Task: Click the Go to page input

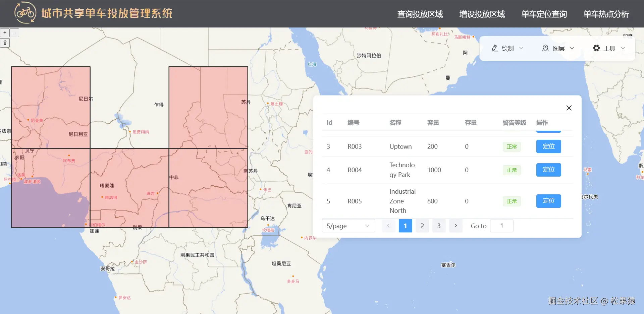Action: pos(501,226)
